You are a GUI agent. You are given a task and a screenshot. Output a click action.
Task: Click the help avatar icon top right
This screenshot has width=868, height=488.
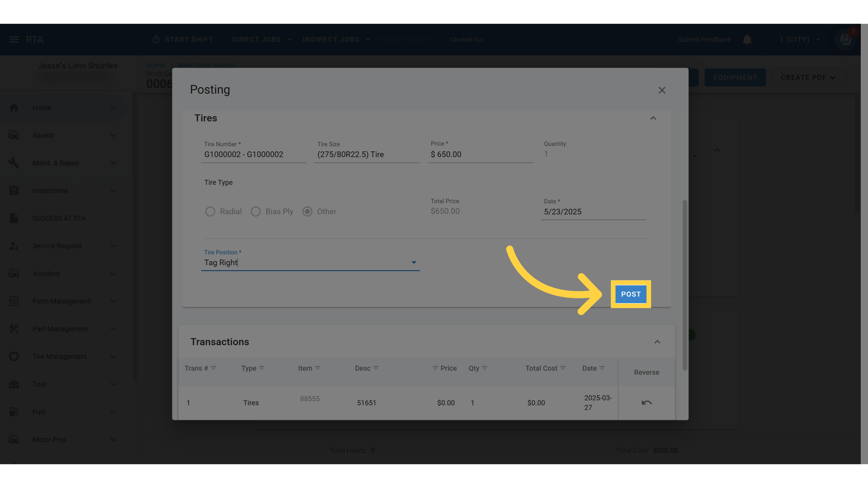(845, 40)
